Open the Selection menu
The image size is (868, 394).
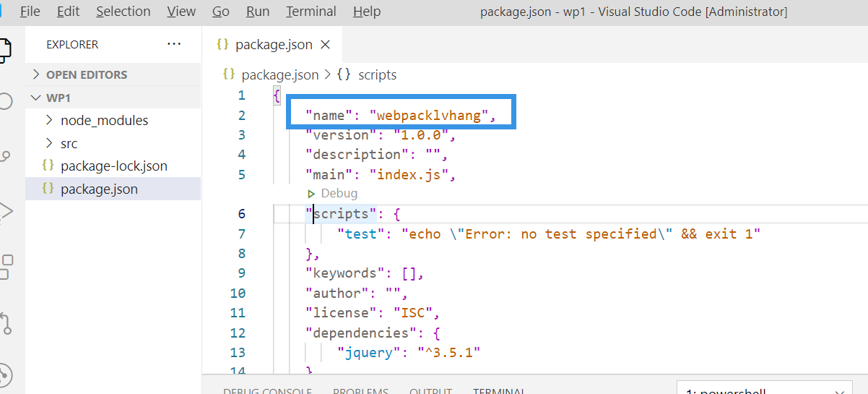coord(123,12)
